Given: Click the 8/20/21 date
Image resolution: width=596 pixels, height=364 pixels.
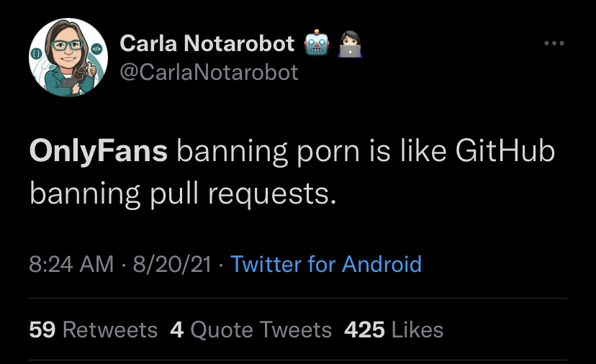Looking at the screenshot, I should pyautogui.click(x=169, y=265).
